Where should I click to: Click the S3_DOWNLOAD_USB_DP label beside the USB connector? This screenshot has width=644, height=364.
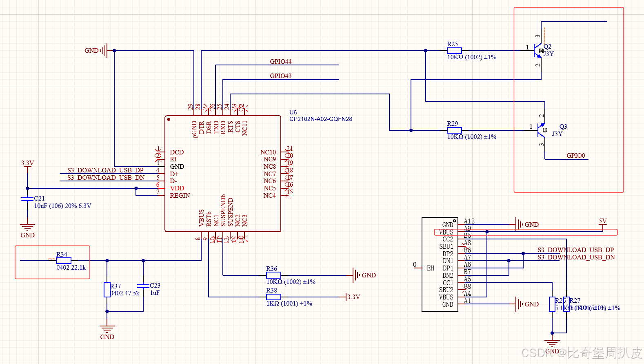click(x=575, y=250)
